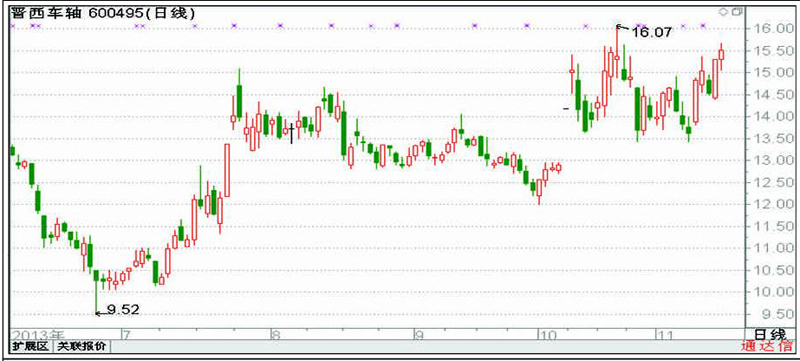Click the diamond icon at chart top-right
Image resolution: width=800 pixels, height=361 pixels.
[724, 12]
